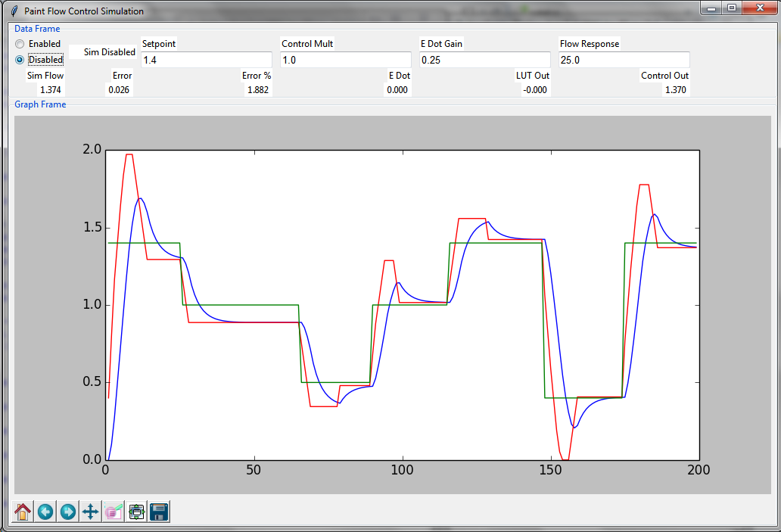The height and width of the screenshot is (532, 781).
Task: Click x-axis tick label 100
Action: (x=402, y=470)
